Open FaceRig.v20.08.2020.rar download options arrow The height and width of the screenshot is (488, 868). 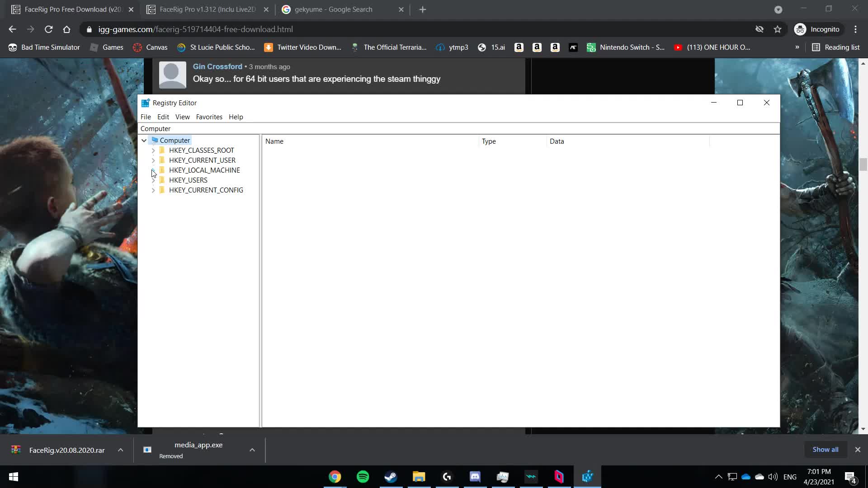120,450
